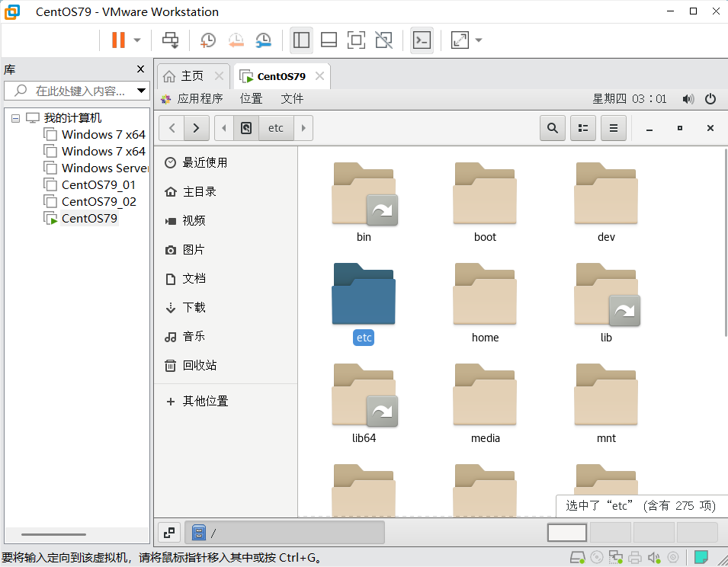Select the media folder
The image size is (728, 567).
pos(485,403)
